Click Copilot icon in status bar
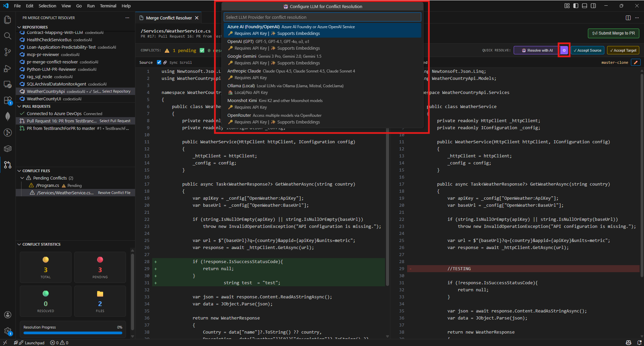 pos(628,343)
